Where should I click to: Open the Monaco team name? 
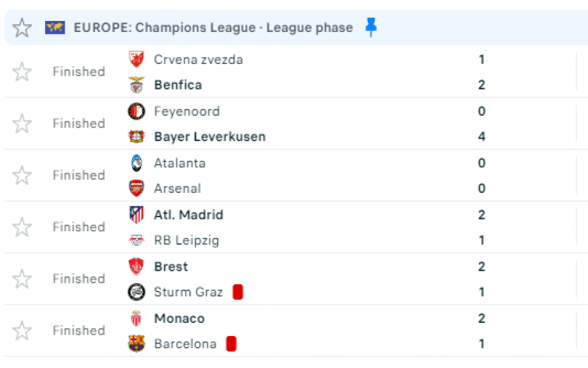click(179, 318)
